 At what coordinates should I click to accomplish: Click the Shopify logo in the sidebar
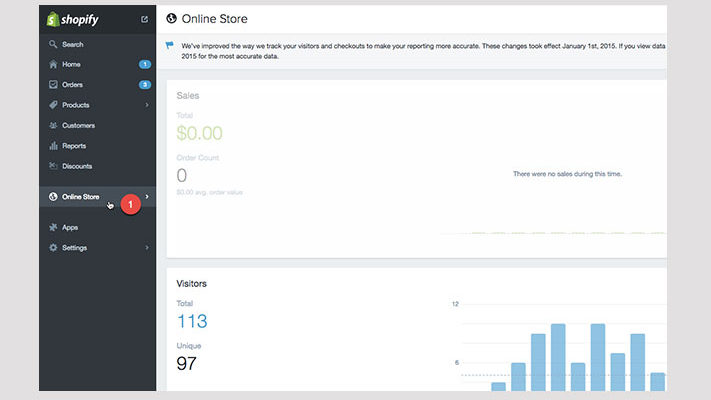point(73,18)
